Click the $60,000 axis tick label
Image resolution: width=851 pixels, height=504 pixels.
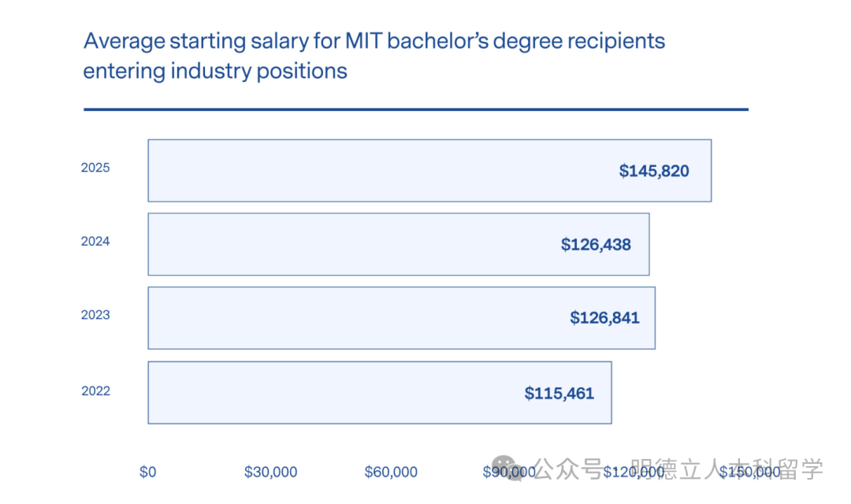pyautogui.click(x=391, y=472)
